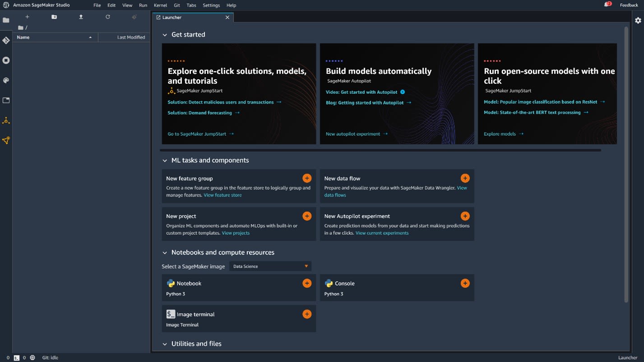Select the Launcher tab
This screenshot has height=362, width=644.
(x=193, y=17)
